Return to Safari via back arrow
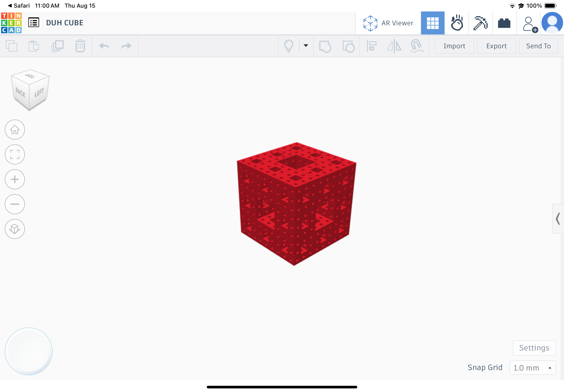 (19, 6)
